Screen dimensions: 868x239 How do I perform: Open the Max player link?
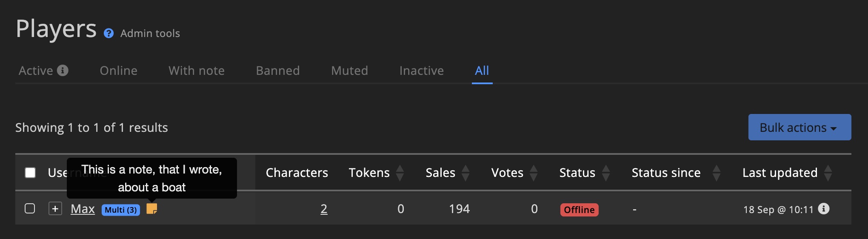(x=83, y=209)
